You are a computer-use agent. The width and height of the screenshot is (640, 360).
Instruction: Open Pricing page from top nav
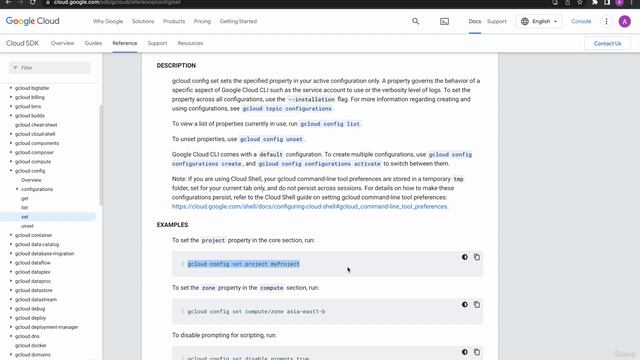(202, 21)
